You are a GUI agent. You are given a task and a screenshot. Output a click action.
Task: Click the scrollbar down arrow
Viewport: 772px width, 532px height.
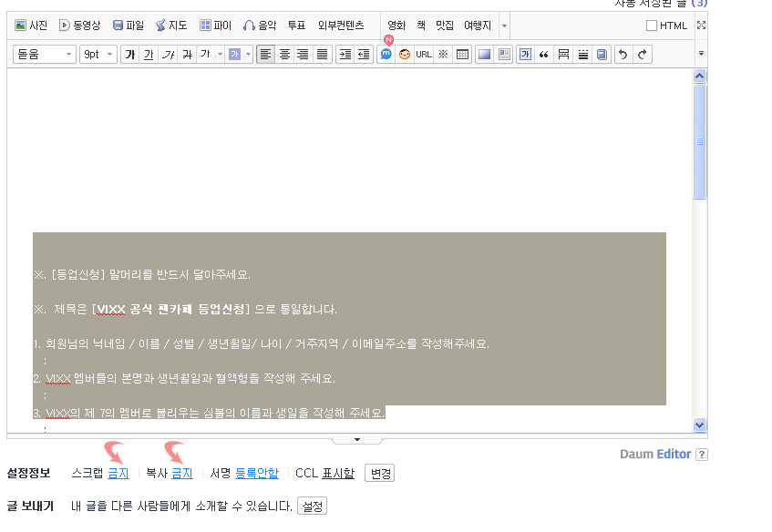click(x=699, y=425)
